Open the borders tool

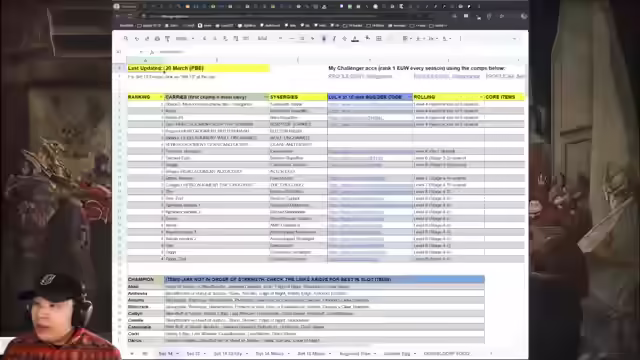coord(378,38)
